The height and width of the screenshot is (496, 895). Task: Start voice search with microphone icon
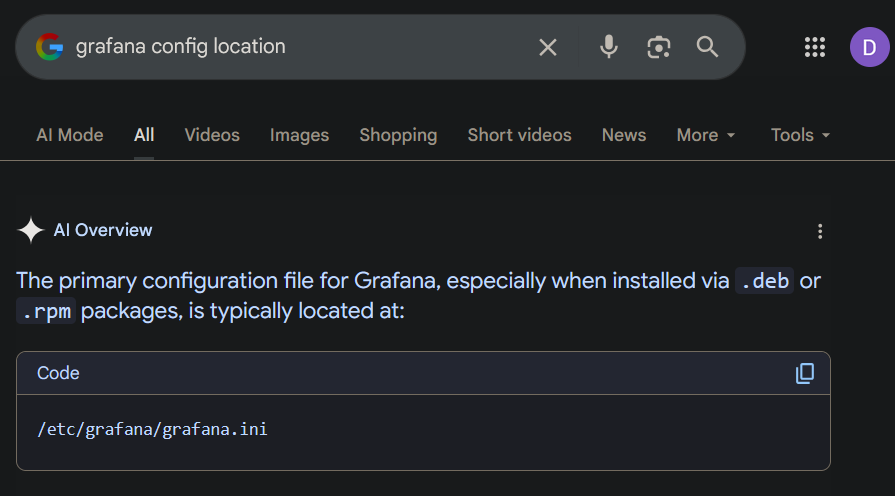608,47
